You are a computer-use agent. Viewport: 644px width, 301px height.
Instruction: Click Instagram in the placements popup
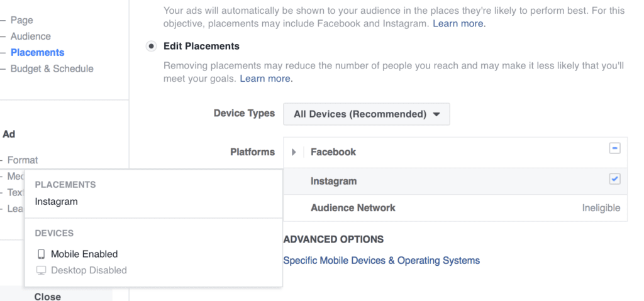56,202
